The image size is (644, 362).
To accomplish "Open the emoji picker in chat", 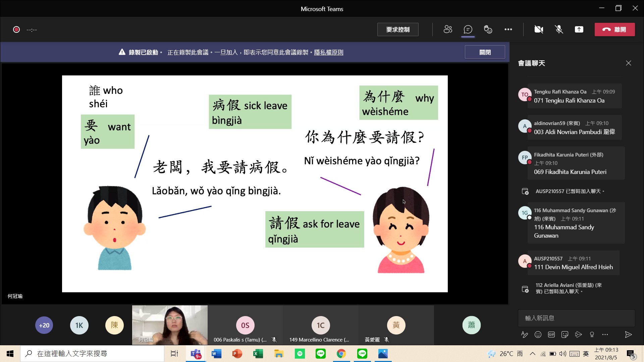I will (x=538, y=335).
